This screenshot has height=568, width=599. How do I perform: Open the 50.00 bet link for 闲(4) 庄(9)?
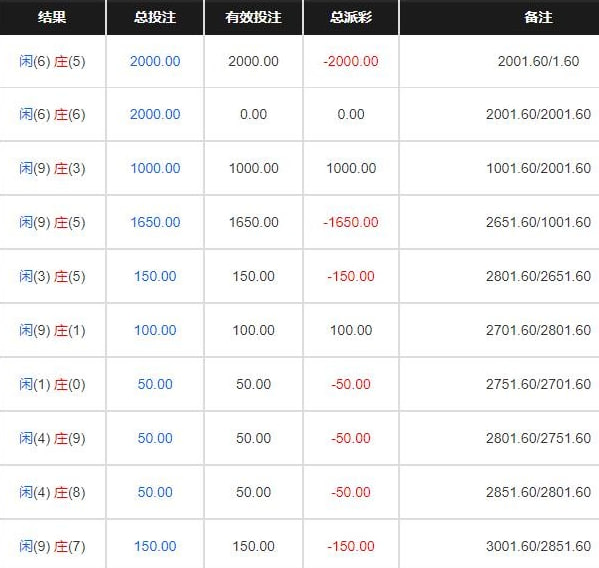click(x=155, y=438)
